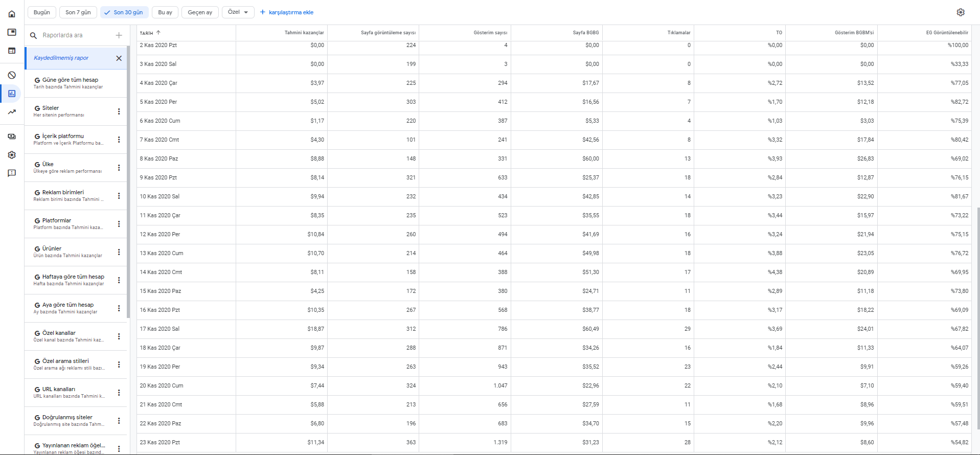Select the Bugün date range chip
980x455 pixels.
(42, 12)
